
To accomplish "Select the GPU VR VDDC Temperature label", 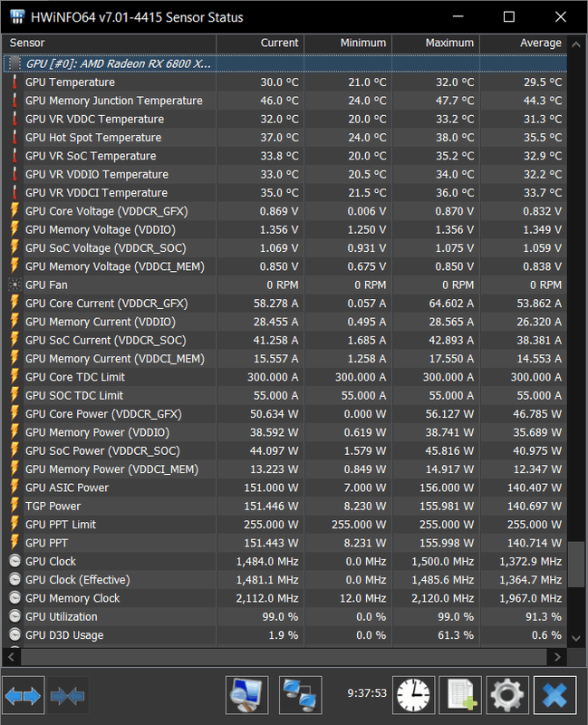I will (95, 119).
